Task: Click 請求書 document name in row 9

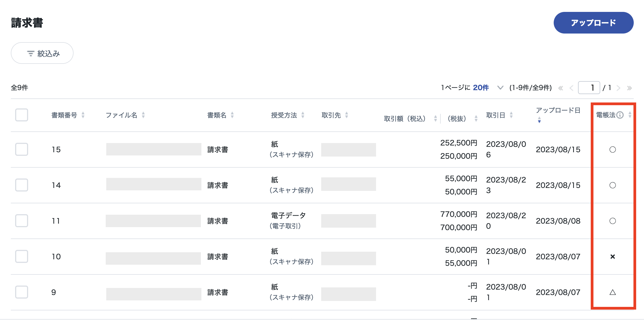Action: 218,292
